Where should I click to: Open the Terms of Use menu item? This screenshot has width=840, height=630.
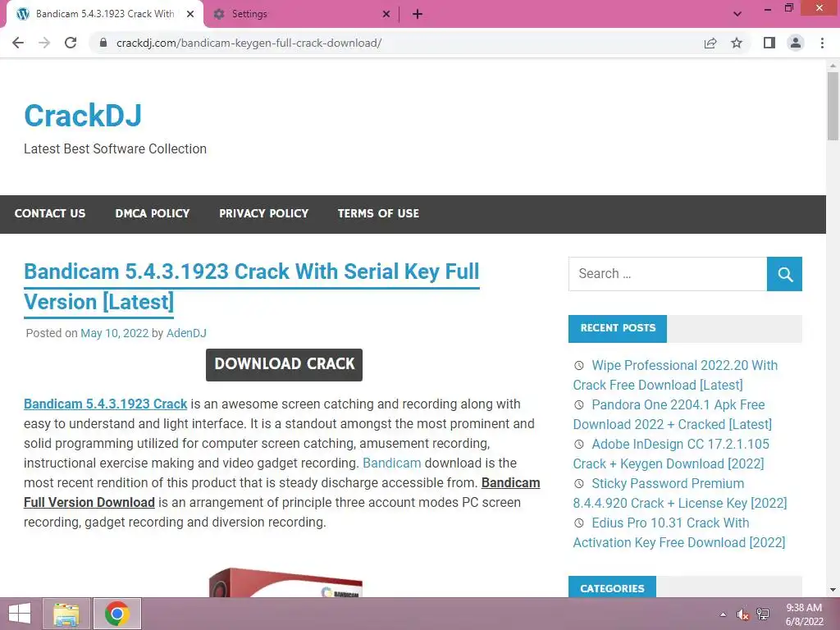378,213
